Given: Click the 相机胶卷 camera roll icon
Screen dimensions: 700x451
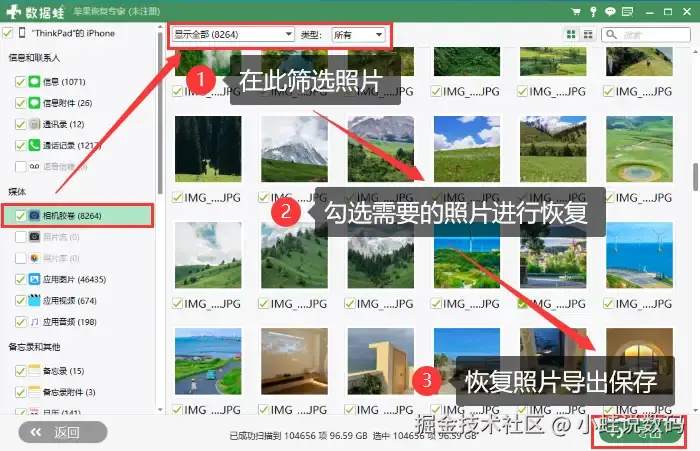Looking at the screenshot, I should pos(34,216).
